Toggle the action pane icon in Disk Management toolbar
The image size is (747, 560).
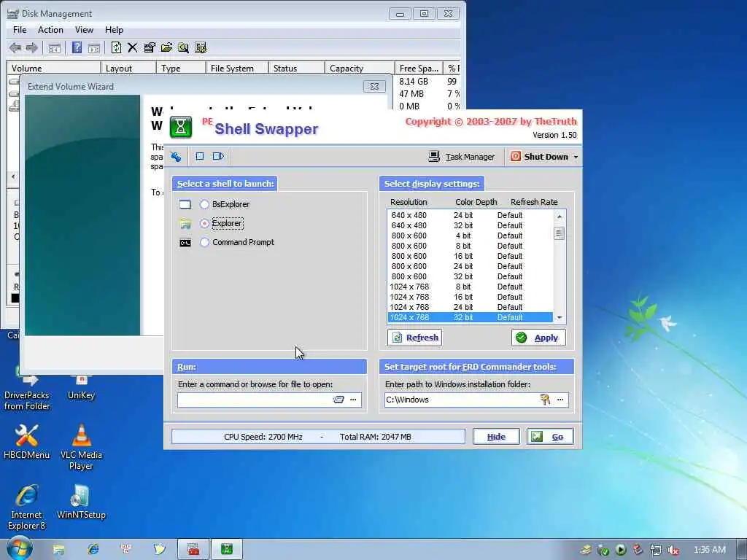pyautogui.click(x=94, y=48)
